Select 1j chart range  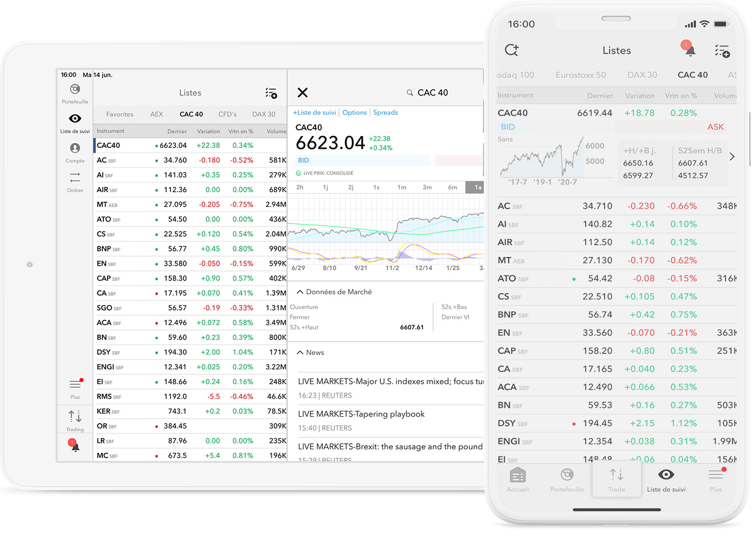(325, 187)
